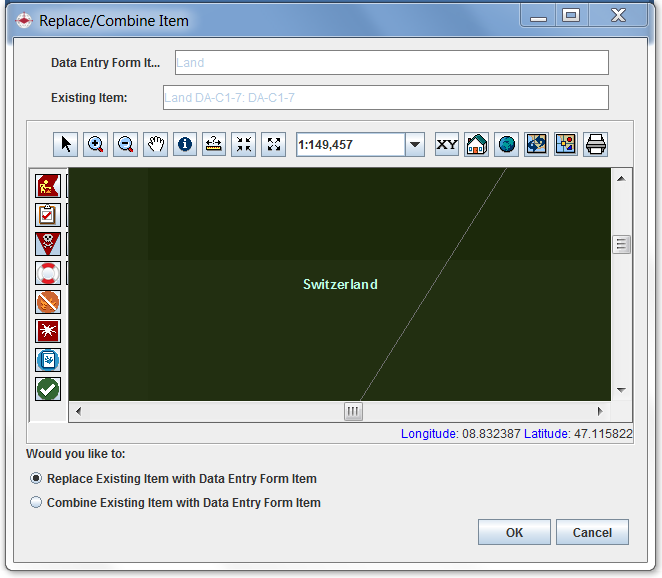The image size is (662, 578).
Task: Select Replace Existing Item radio option
Action: (37, 479)
